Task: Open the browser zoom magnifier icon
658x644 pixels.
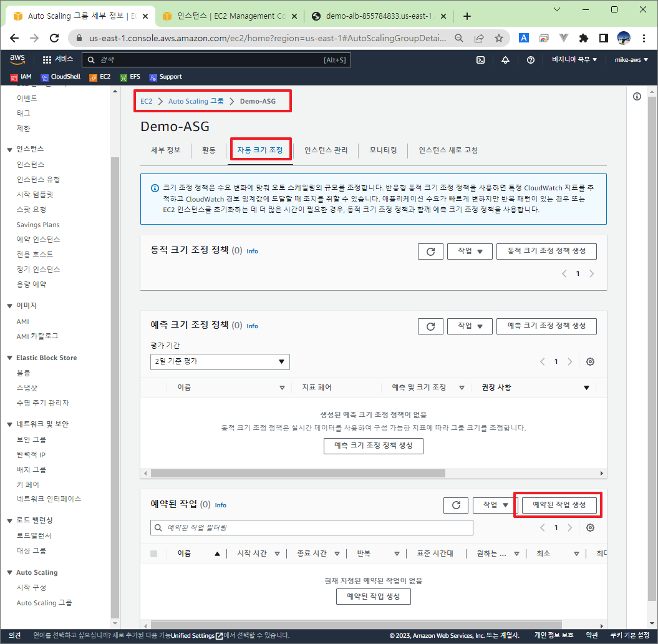Action: [x=459, y=38]
